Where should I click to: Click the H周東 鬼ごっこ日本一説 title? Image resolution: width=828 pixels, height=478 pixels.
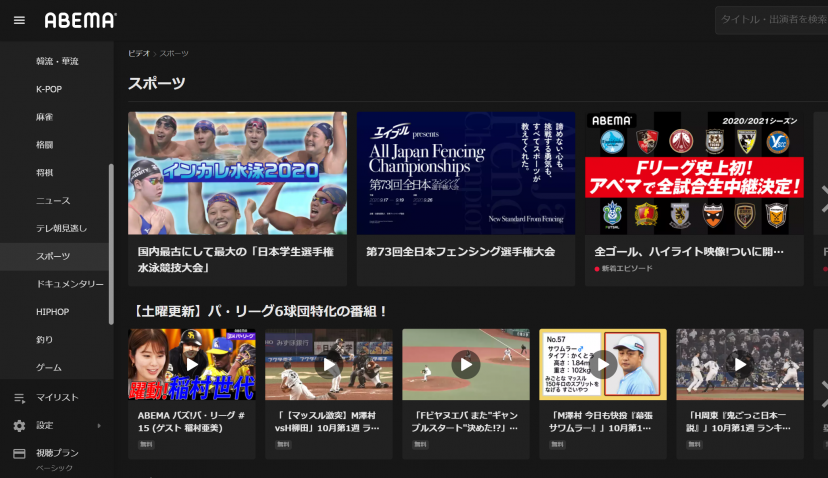pyautogui.click(x=738, y=421)
